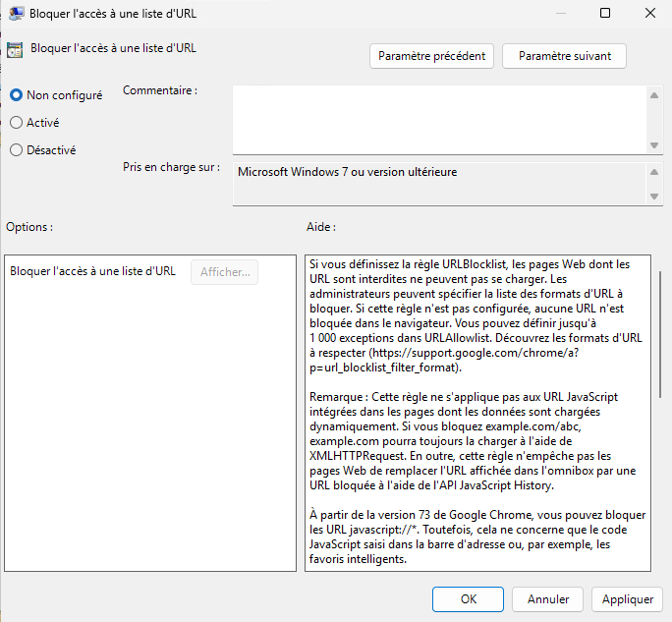Screen dimensions: 672x622
Task: Apply settings using the Appliquer button
Action: [628, 598]
